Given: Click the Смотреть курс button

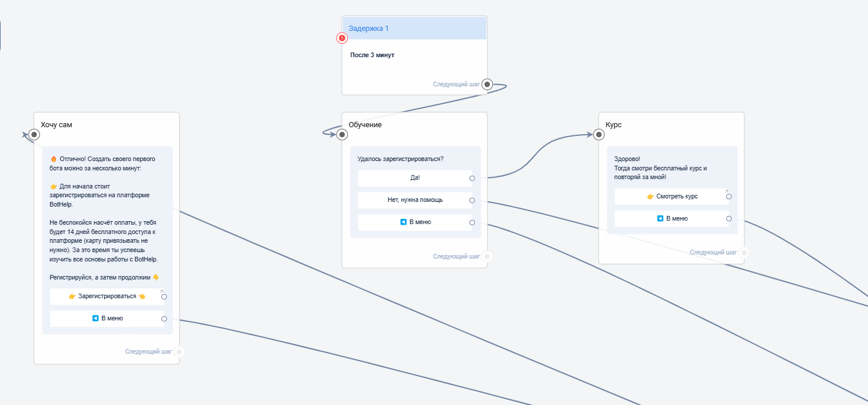Looking at the screenshot, I should (x=671, y=197).
